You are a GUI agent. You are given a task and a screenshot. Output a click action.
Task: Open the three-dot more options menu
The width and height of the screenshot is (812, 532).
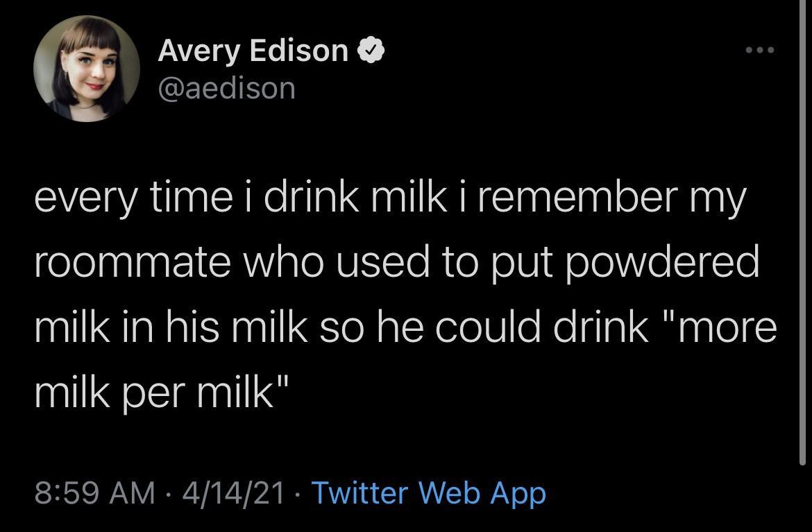(x=761, y=49)
